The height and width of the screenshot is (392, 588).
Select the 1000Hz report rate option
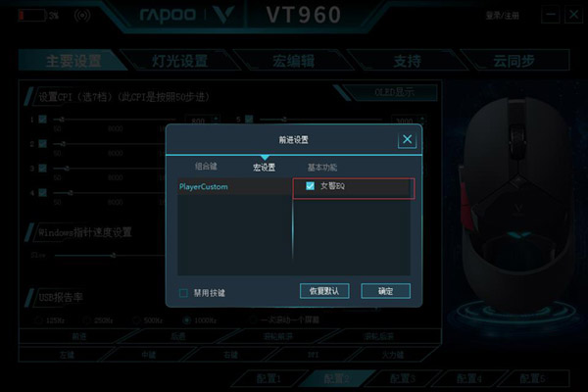click(186, 320)
